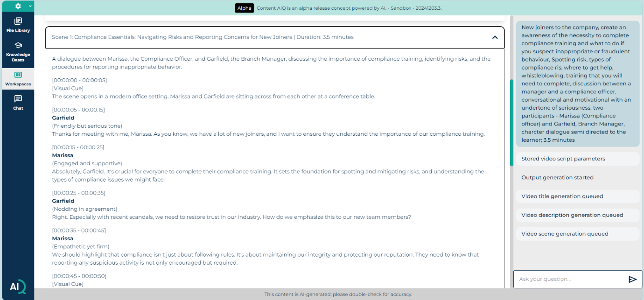Select the Output generation started notification

coord(577,178)
